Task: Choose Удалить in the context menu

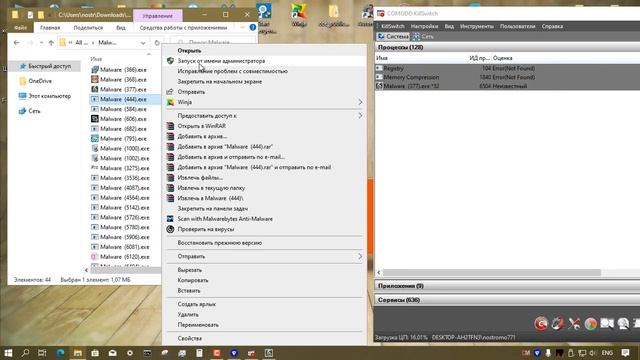Action: pyautogui.click(x=264, y=314)
